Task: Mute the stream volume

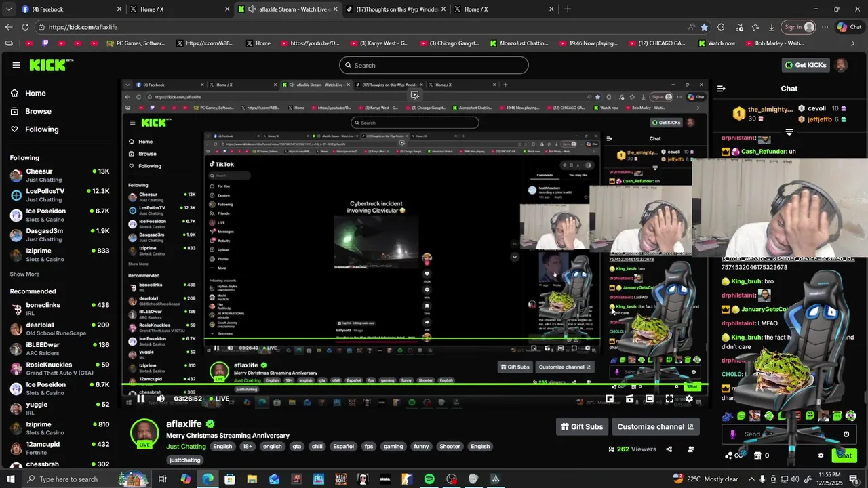Action: [x=161, y=399]
